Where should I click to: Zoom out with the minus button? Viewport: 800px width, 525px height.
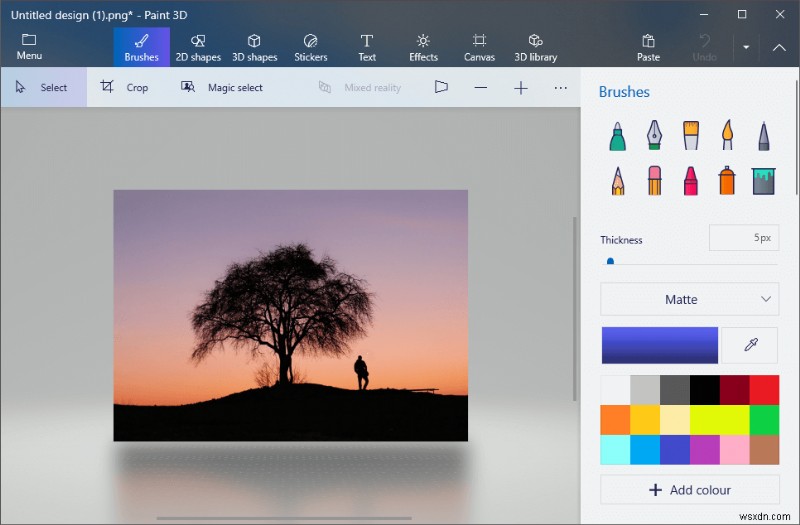[481, 88]
